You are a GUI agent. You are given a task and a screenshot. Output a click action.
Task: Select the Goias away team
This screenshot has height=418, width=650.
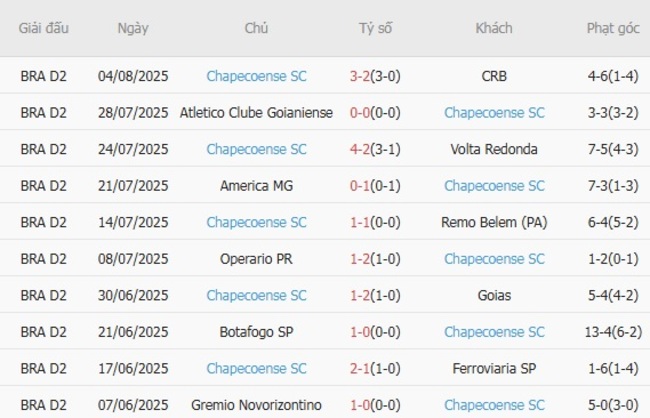(493, 295)
